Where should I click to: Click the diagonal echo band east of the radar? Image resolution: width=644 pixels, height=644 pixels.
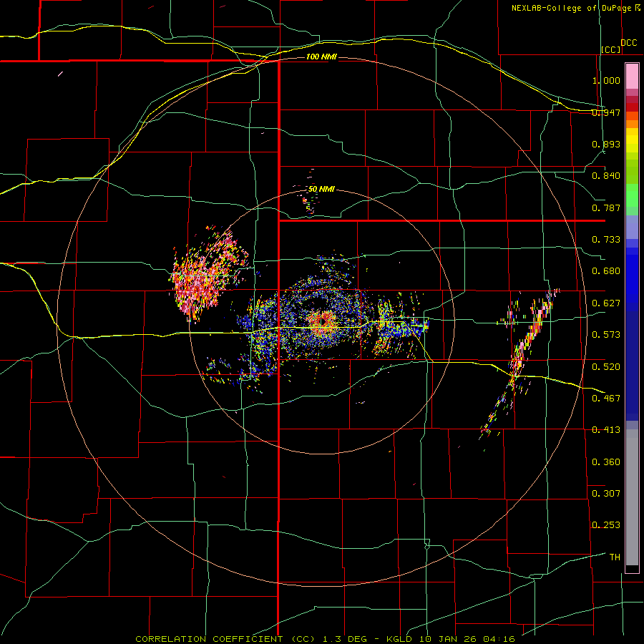(x=521, y=361)
